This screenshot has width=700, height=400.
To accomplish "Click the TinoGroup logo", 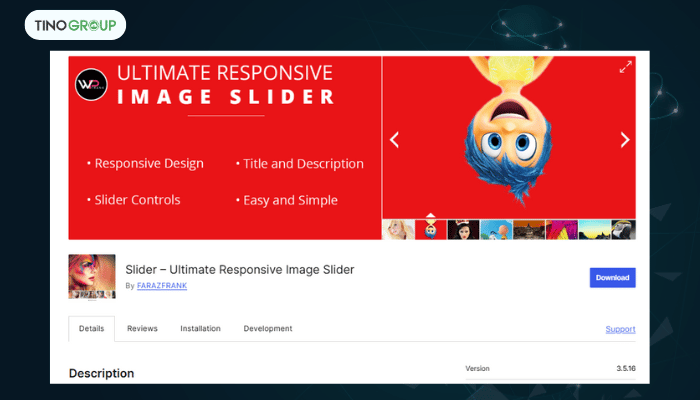I will 75,25.
